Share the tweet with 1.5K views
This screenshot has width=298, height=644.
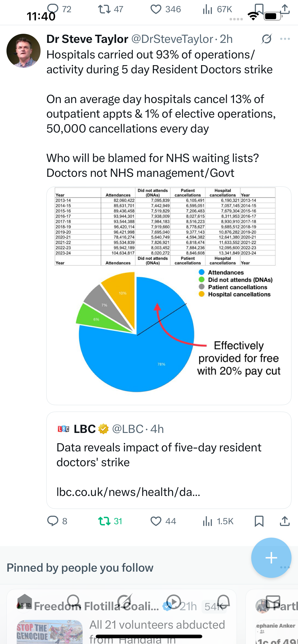point(285,521)
